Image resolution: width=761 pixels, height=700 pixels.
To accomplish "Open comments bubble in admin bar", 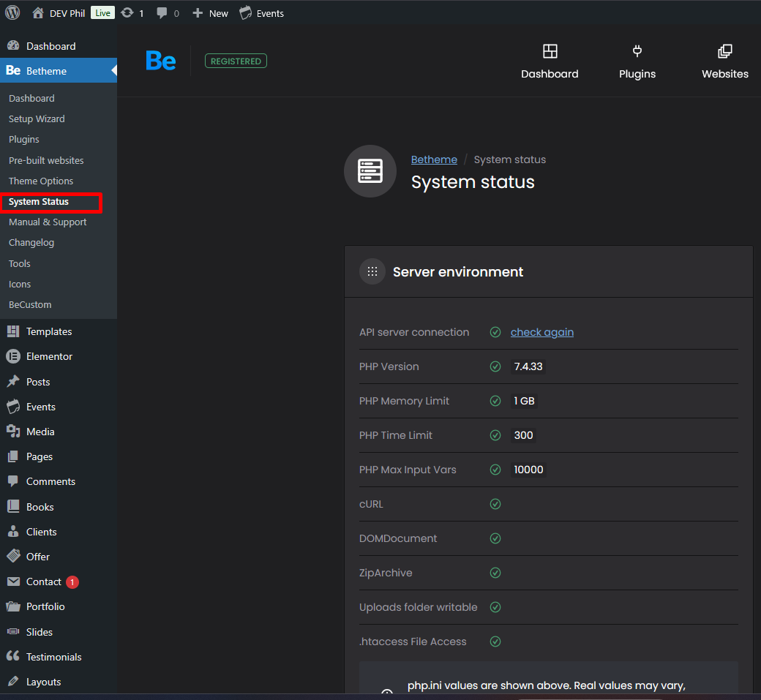I will [162, 13].
